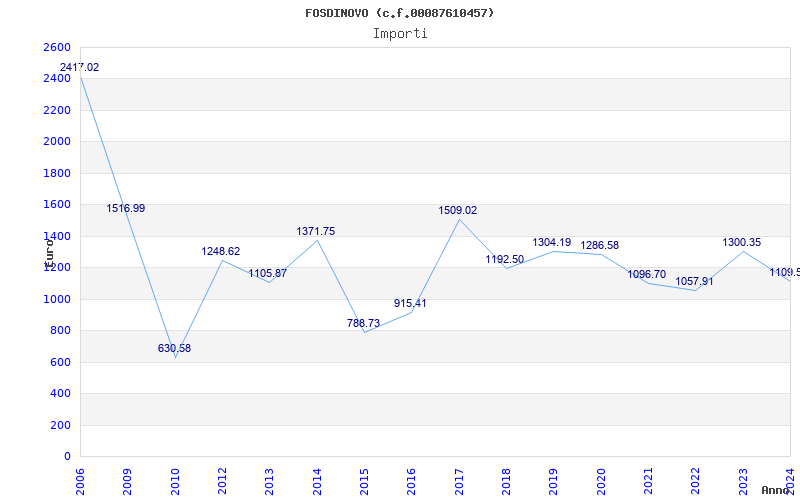800x500 pixels.
Task: Click the 2000 value on Y axis
Action: pos(57,141)
